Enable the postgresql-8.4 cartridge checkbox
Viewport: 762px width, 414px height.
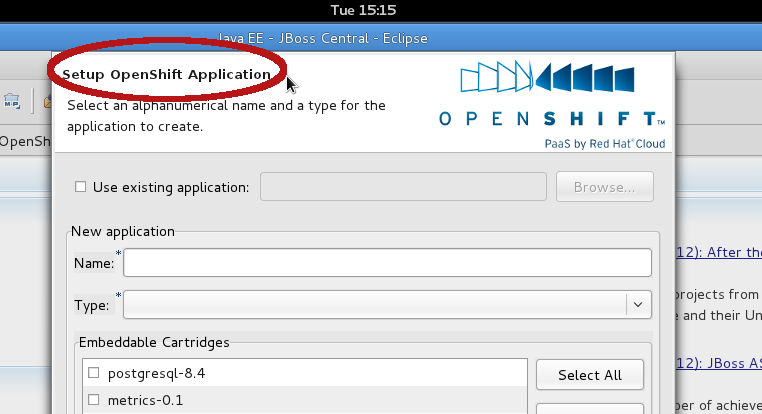(93, 373)
